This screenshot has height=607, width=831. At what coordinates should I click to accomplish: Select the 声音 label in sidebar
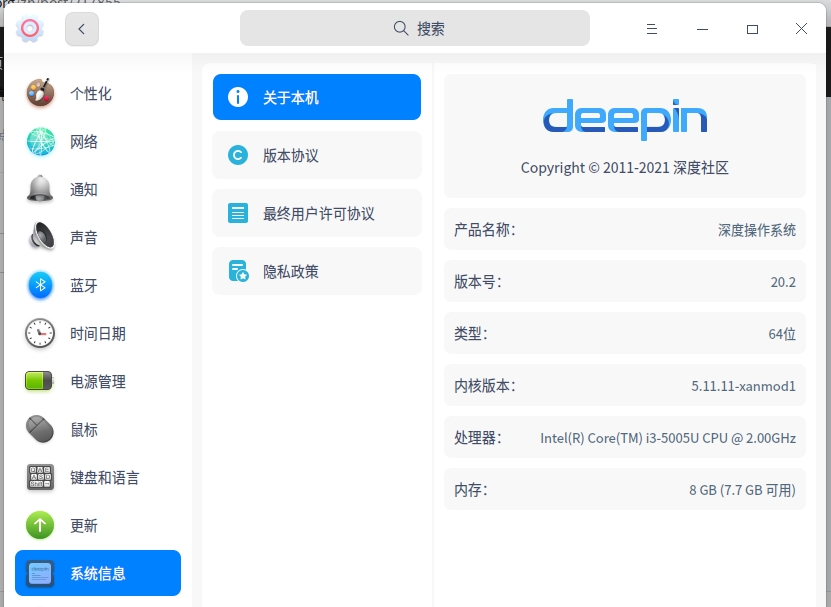[x=84, y=237]
